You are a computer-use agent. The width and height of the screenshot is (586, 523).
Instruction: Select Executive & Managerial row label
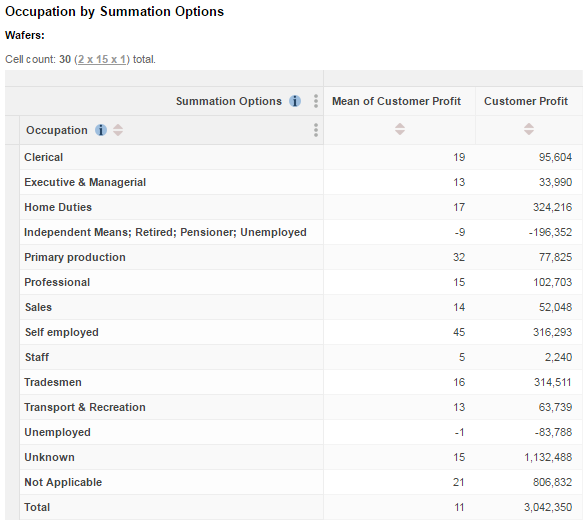click(x=85, y=182)
